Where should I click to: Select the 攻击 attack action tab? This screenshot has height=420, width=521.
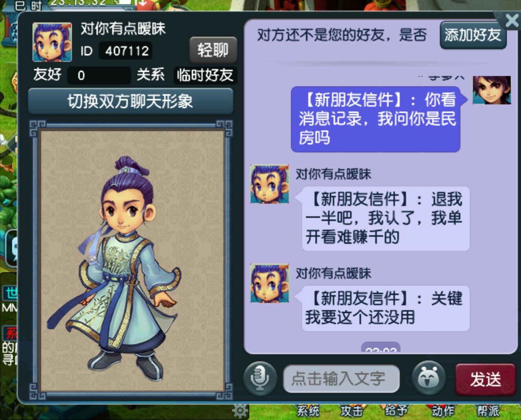point(352,411)
